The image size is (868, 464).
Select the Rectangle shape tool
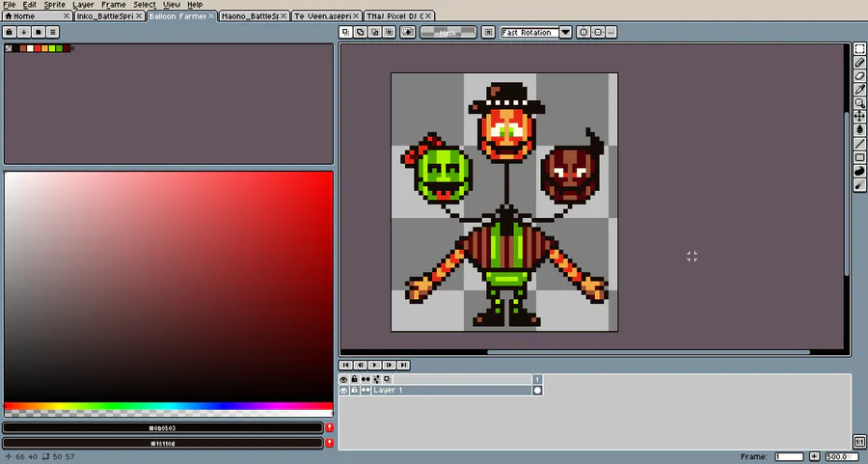coord(859,157)
